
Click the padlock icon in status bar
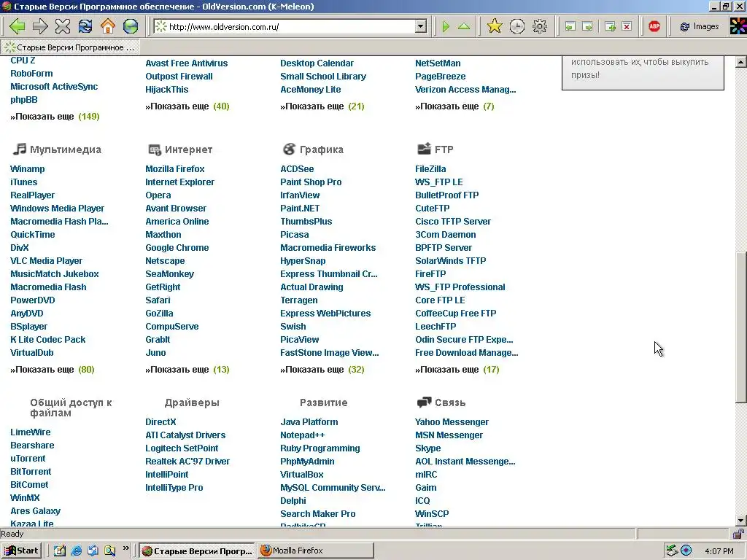738,534
